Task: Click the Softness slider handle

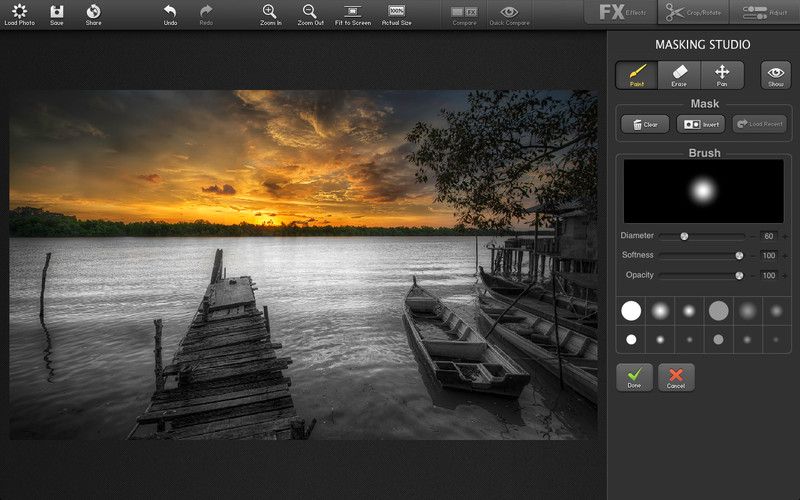Action: click(x=739, y=256)
